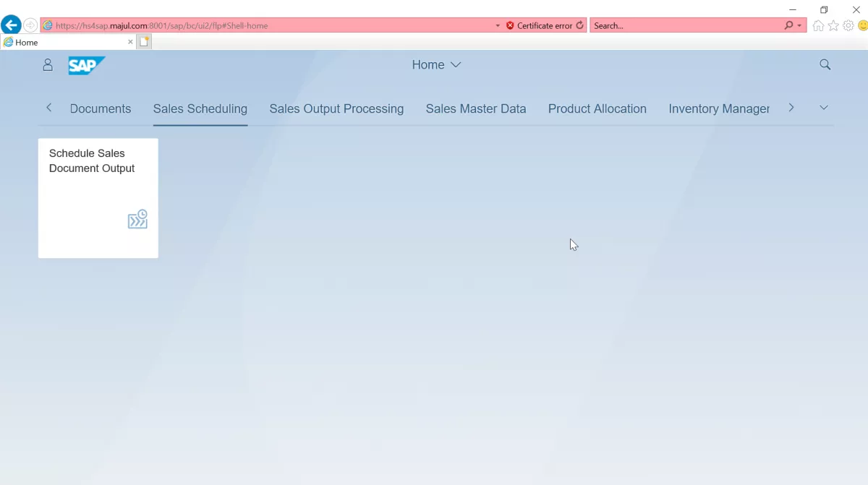Open the favorites star icon

click(833, 25)
